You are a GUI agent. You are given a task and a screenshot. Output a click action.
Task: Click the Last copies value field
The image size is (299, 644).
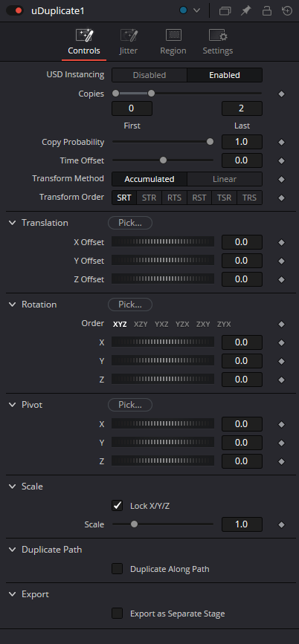coord(242,108)
